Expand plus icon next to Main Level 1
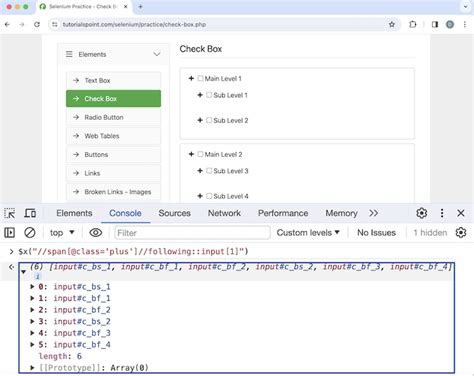 (191, 78)
